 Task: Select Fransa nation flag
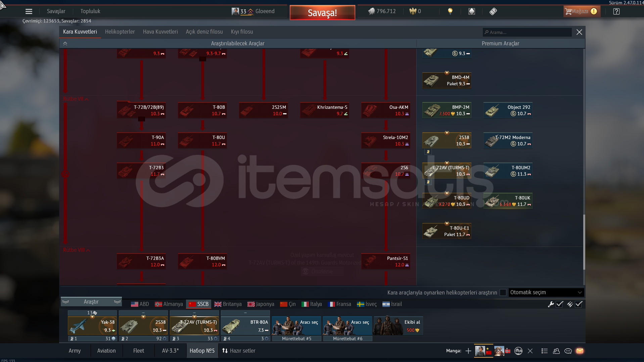(339, 304)
